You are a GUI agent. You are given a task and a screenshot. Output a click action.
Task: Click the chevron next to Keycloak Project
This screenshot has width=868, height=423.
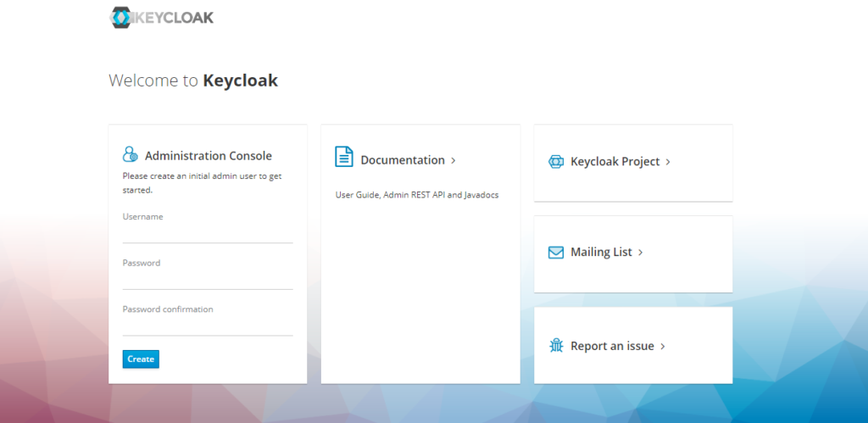click(x=668, y=162)
